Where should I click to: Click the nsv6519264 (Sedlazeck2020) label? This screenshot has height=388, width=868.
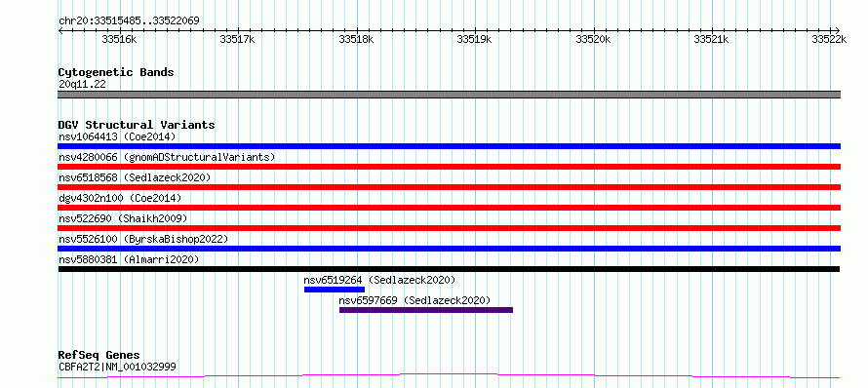pyautogui.click(x=379, y=280)
